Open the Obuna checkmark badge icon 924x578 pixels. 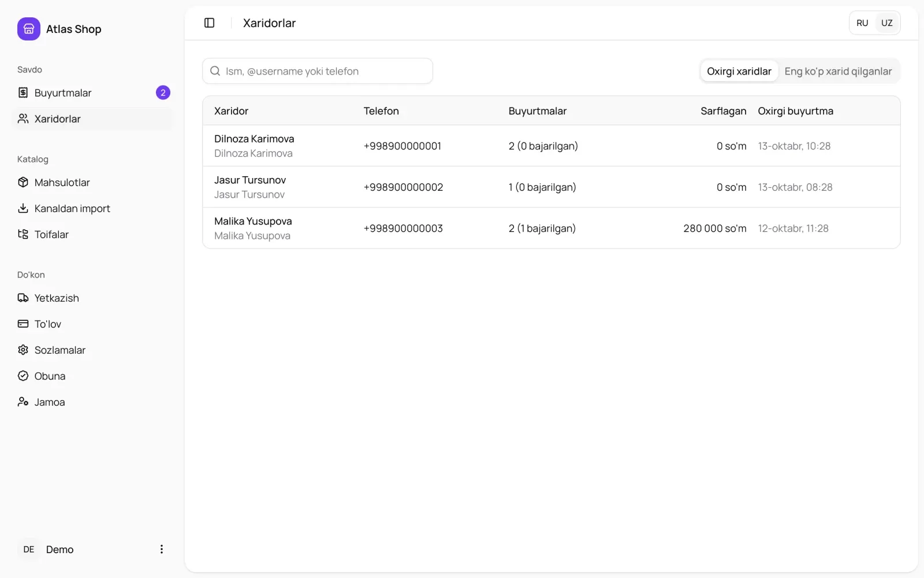[23, 376]
